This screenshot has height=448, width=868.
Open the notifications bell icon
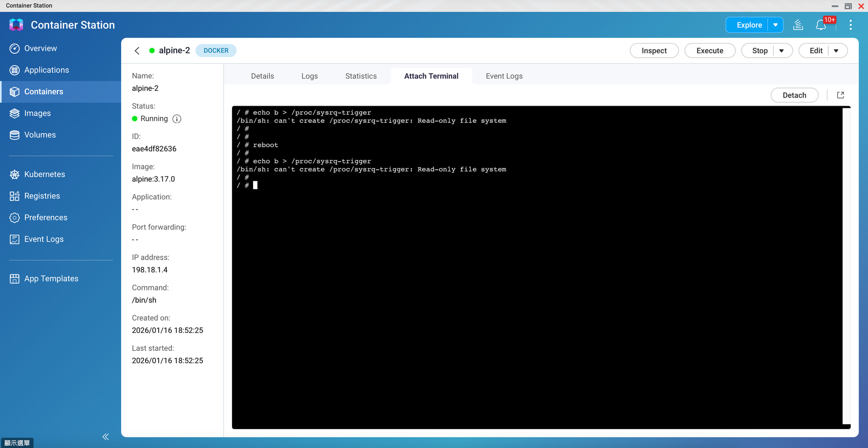[821, 25]
